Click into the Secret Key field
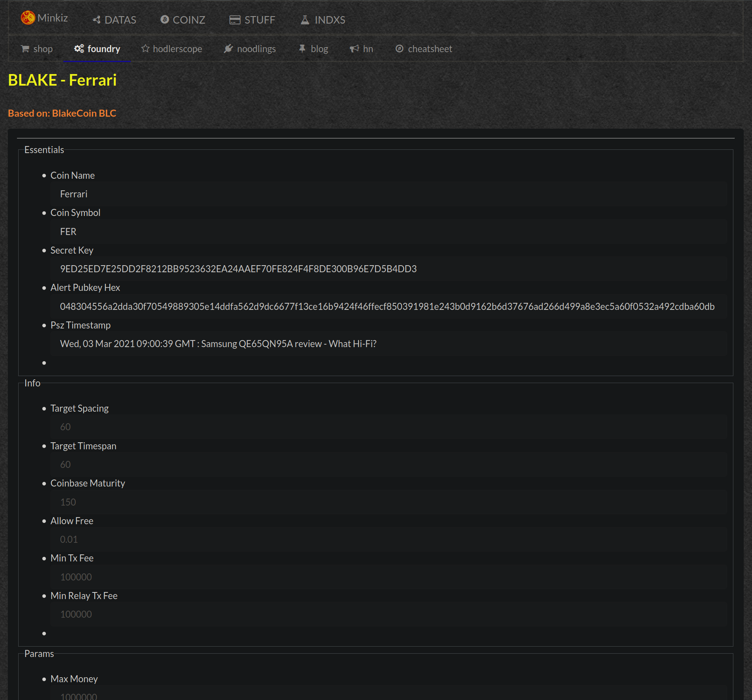 pos(388,269)
